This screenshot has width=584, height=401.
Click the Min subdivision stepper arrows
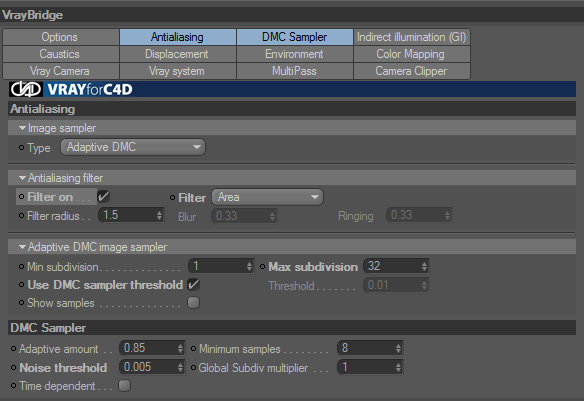pos(250,266)
